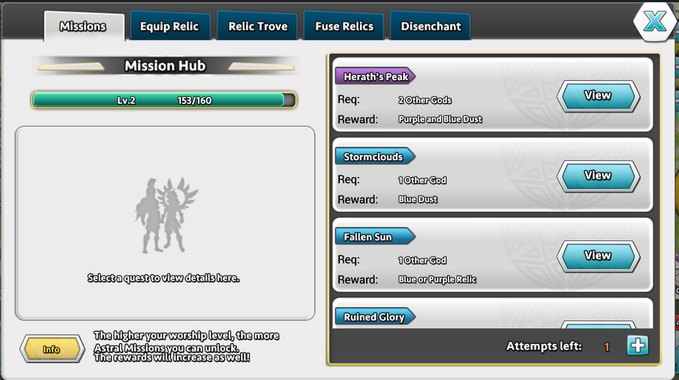Click the '153/160' progress value
The height and width of the screenshot is (380, 679).
(x=194, y=101)
